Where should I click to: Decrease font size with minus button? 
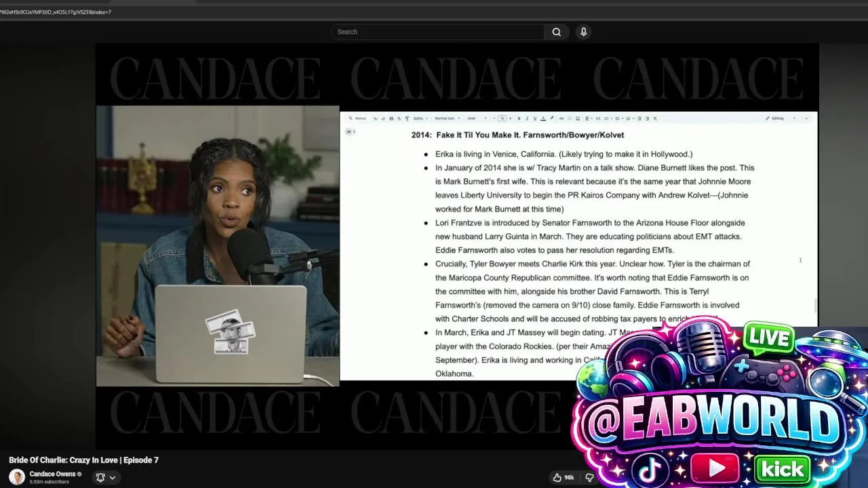tap(494, 119)
